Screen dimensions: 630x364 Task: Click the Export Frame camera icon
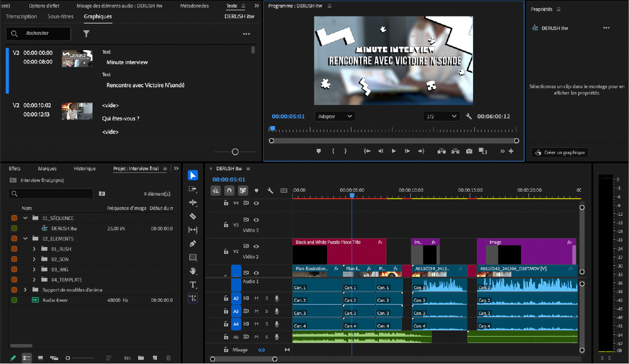[469, 151]
